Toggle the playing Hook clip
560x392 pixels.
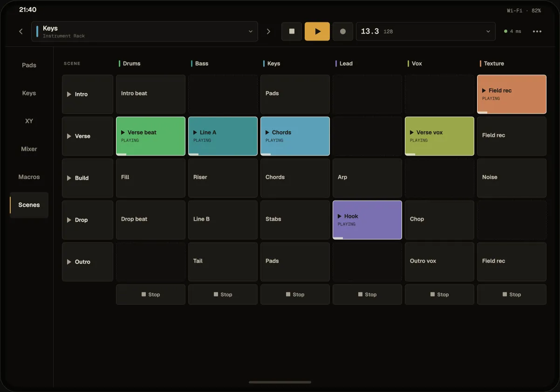367,220
